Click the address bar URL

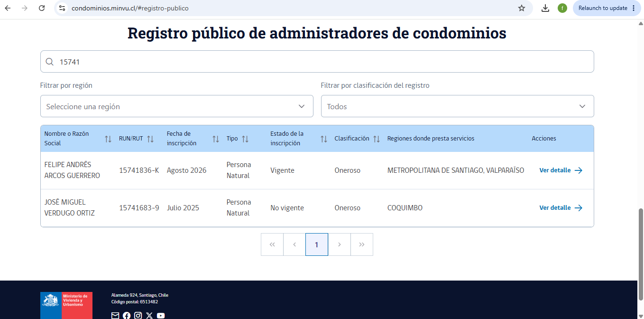click(130, 8)
